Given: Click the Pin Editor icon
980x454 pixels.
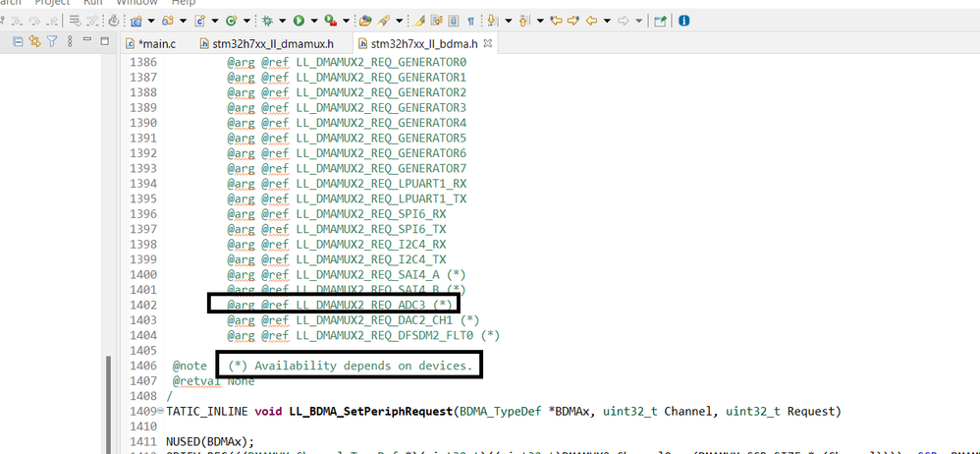Looking at the screenshot, I should (x=660, y=21).
